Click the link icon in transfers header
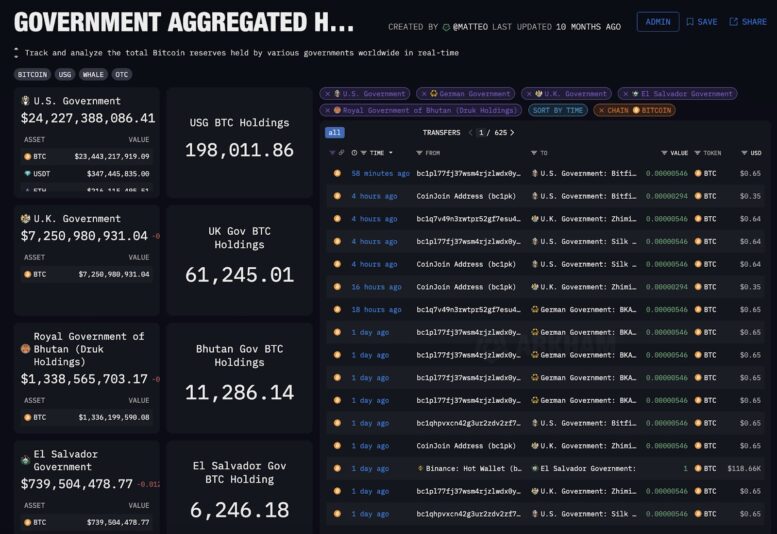This screenshot has height=534, width=777. click(342, 153)
